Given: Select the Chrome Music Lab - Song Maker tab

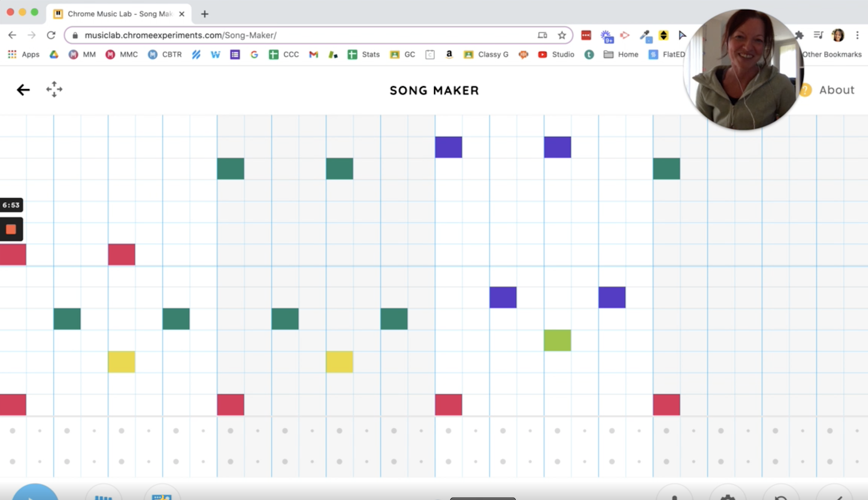Looking at the screenshot, I should click(119, 14).
